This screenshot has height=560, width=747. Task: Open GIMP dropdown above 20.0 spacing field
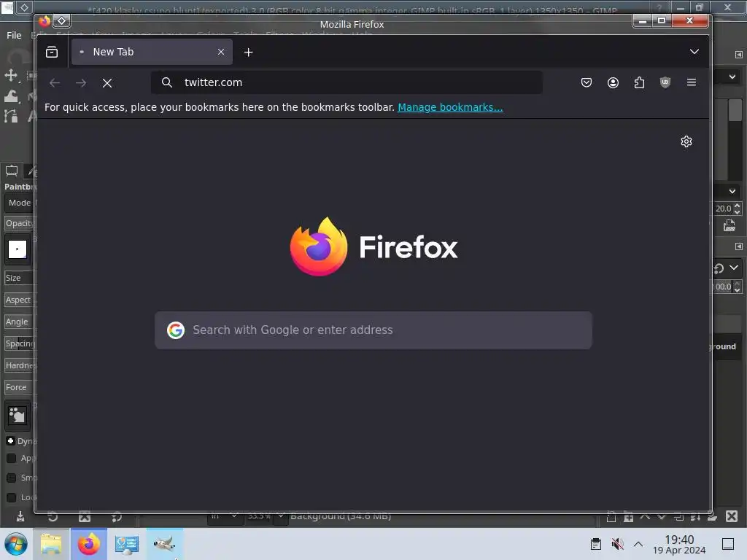pos(732,192)
